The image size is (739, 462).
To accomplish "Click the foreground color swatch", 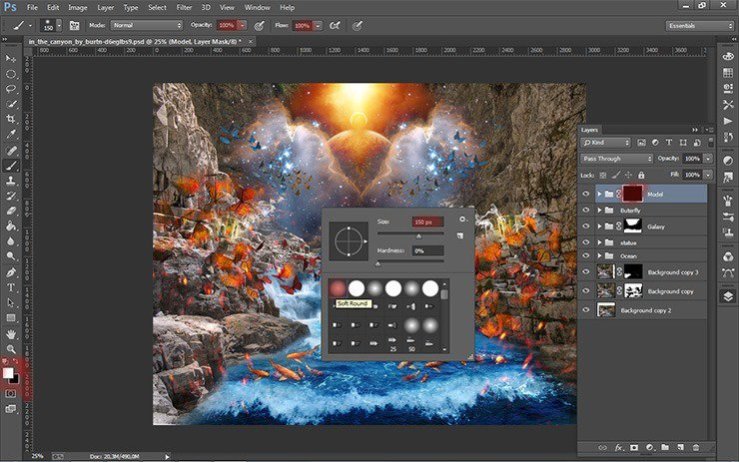I will pyautogui.click(x=8, y=372).
